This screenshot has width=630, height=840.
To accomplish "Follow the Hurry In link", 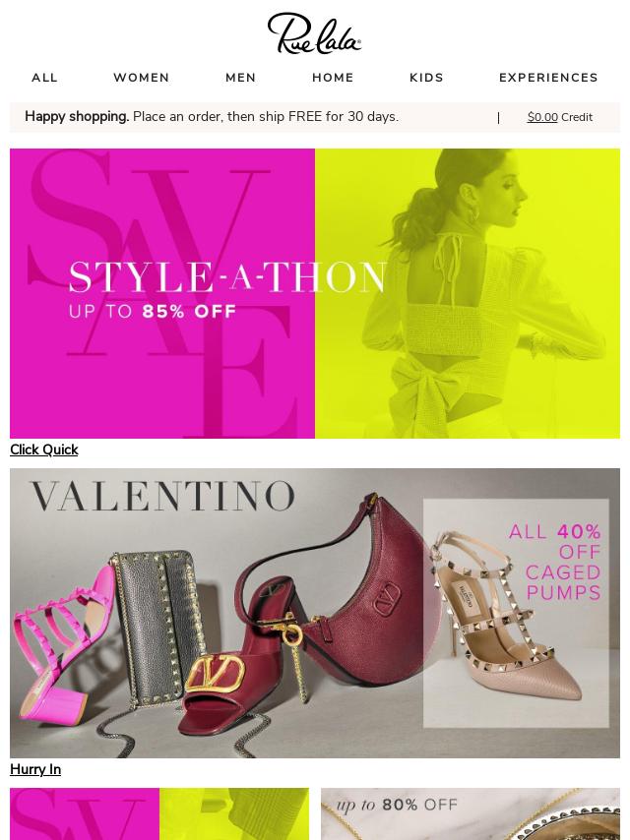I will point(35,769).
